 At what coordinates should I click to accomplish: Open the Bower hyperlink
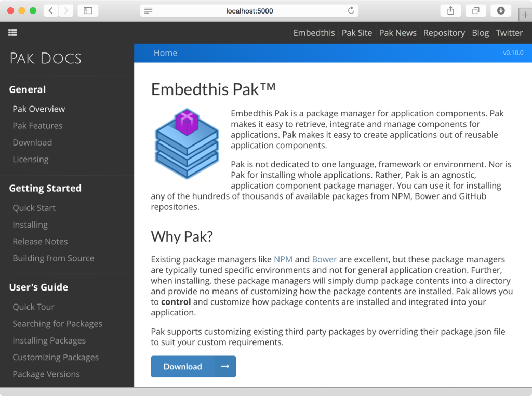tap(324, 259)
